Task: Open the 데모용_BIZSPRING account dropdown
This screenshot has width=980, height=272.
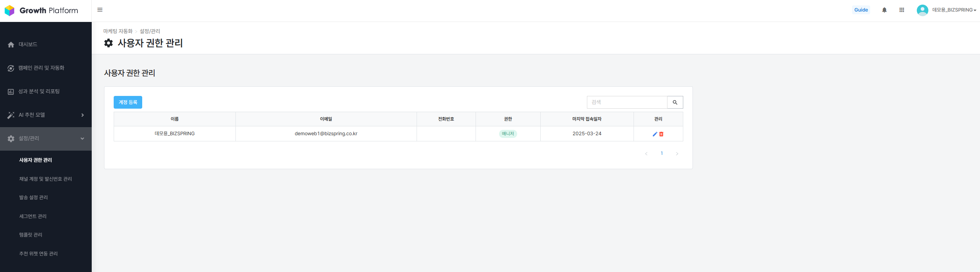Action: coord(954,10)
